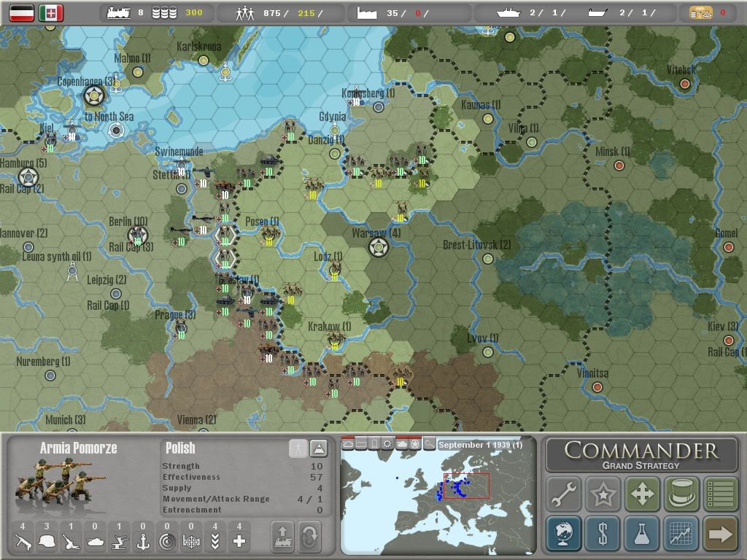Open the top hat diplomacy button
The image size is (747, 560).
[681, 494]
